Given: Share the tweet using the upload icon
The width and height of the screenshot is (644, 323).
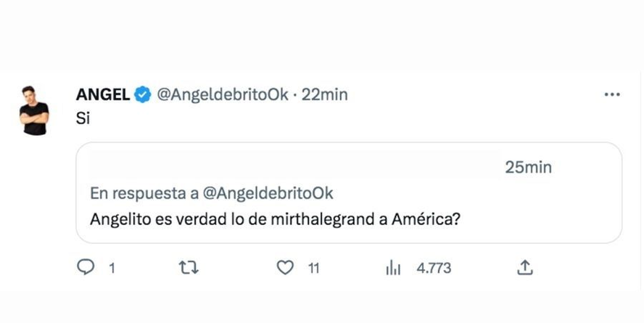Looking at the screenshot, I should [x=526, y=267].
